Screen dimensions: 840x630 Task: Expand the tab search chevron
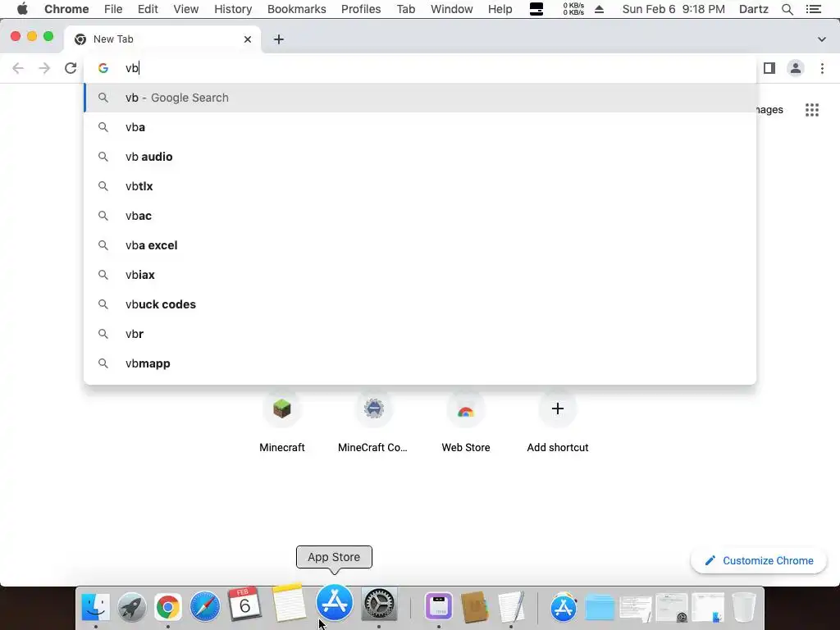(822, 39)
